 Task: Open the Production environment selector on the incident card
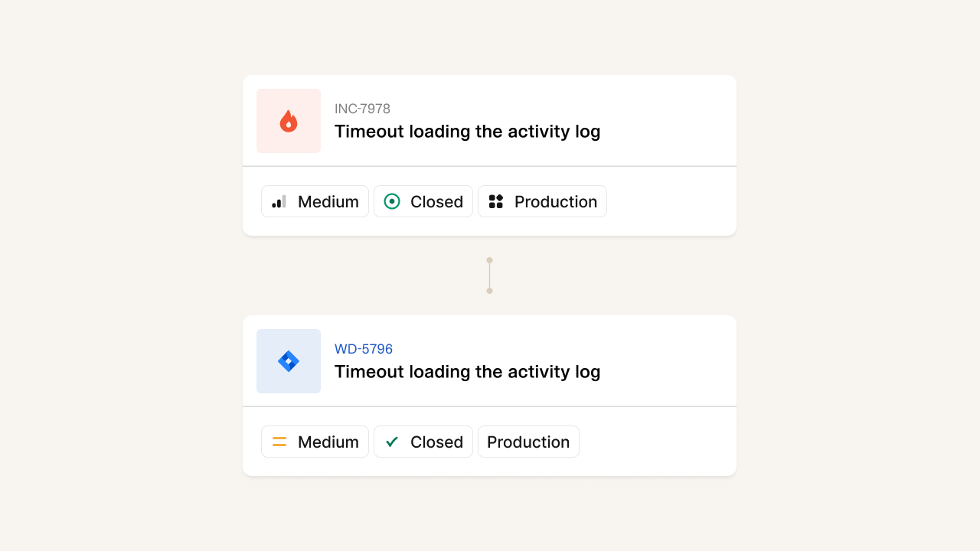tap(542, 201)
